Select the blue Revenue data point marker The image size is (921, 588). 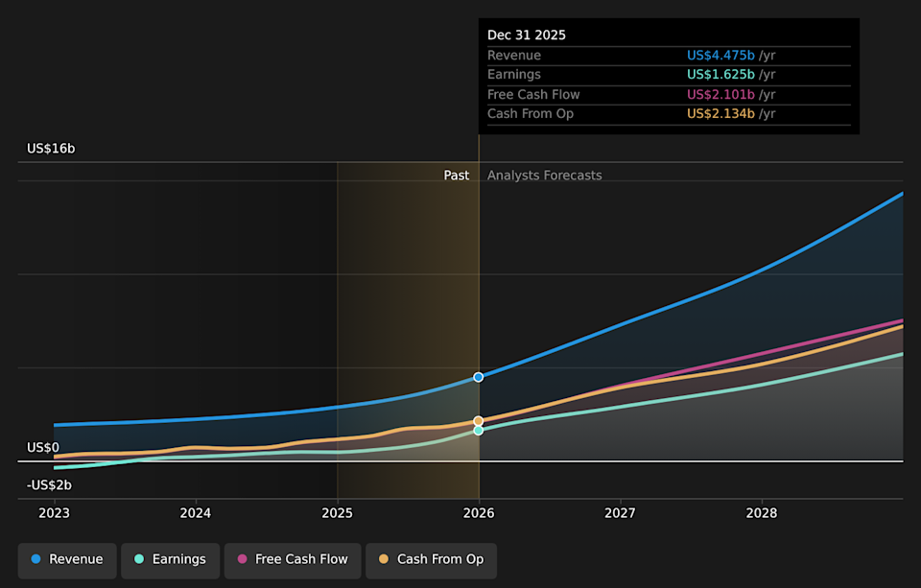(478, 377)
